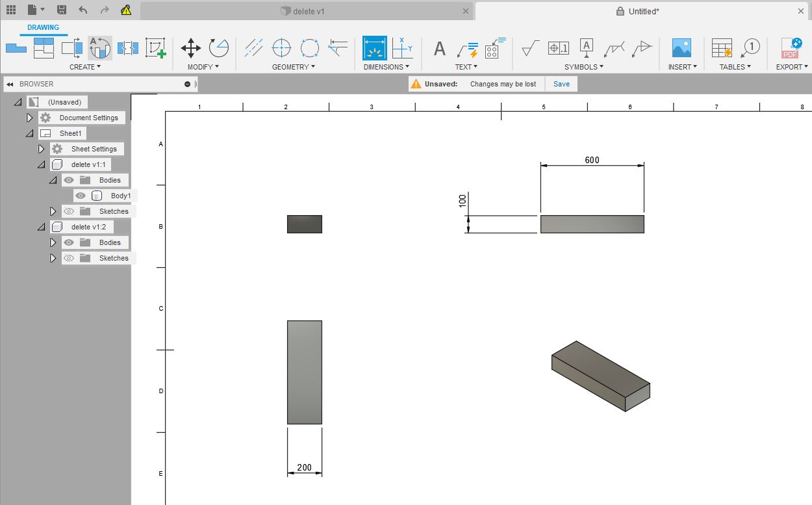Choose the Surface Texture symbol tool

pos(530,48)
